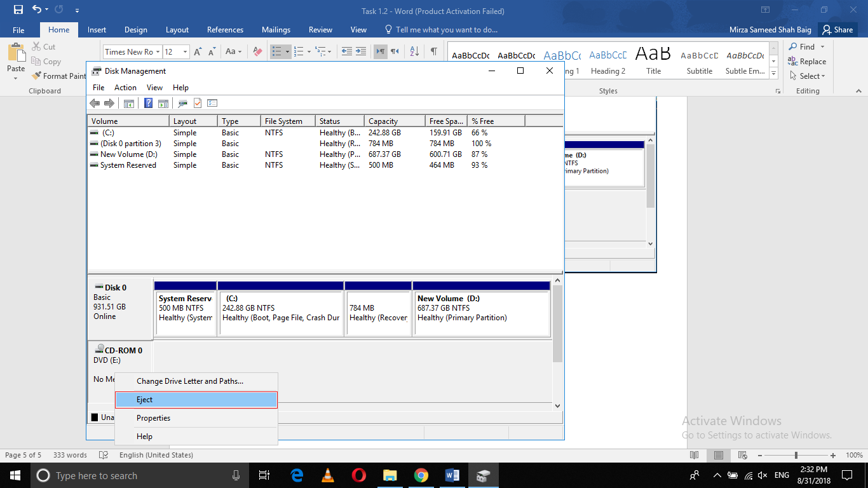Screen dimensions: 868x488
Task: Open Disk Management Help using the question mark icon
Action: tap(147, 103)
